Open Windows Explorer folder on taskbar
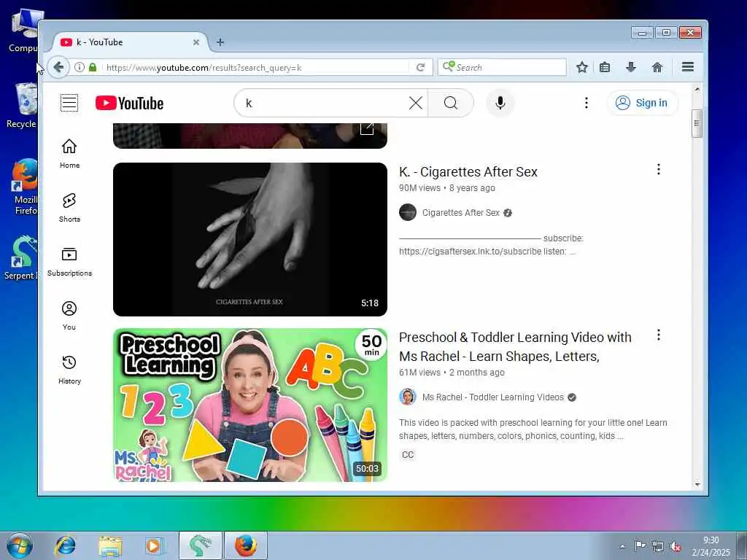The height and width of the screenshot is (560, 747). pyautogui.click(x=110, y=545)
